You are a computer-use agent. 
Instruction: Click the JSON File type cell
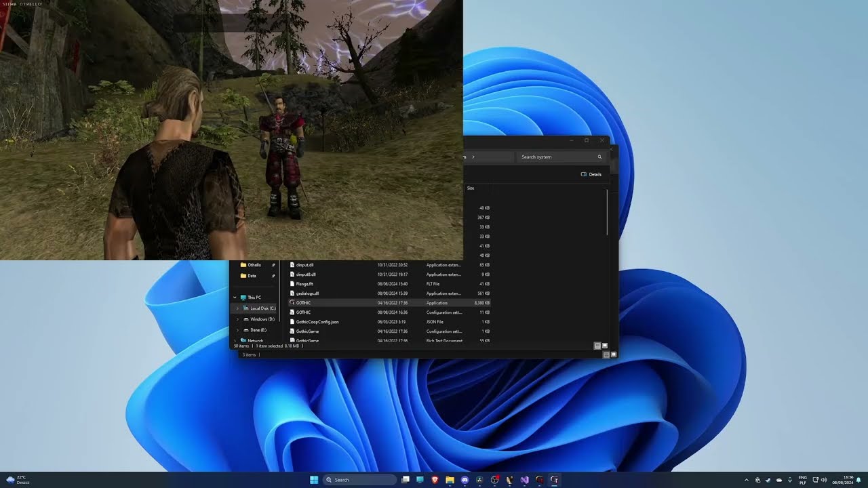435,322
